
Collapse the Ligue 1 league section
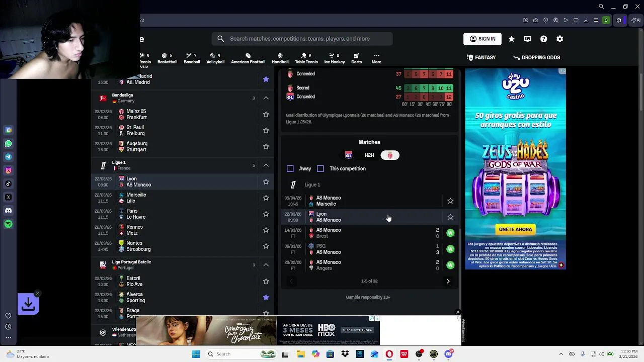266,165
